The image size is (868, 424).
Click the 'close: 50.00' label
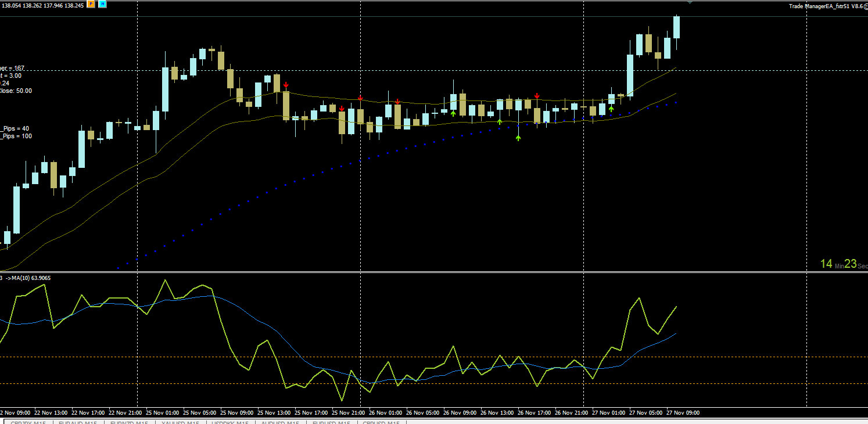tap(16, 91)
